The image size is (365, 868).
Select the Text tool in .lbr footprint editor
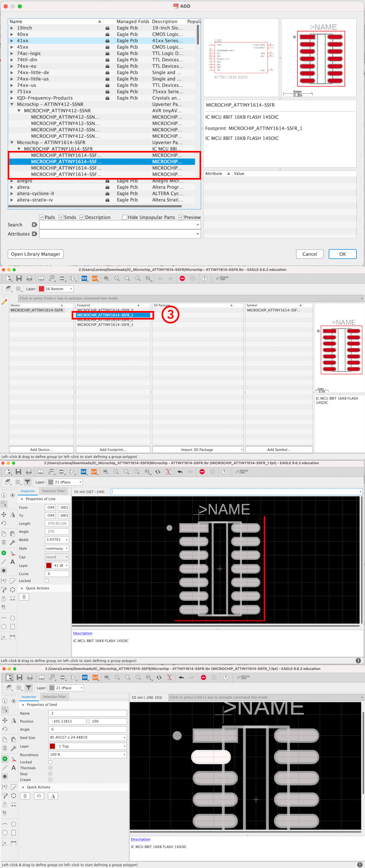coord(12,562)
